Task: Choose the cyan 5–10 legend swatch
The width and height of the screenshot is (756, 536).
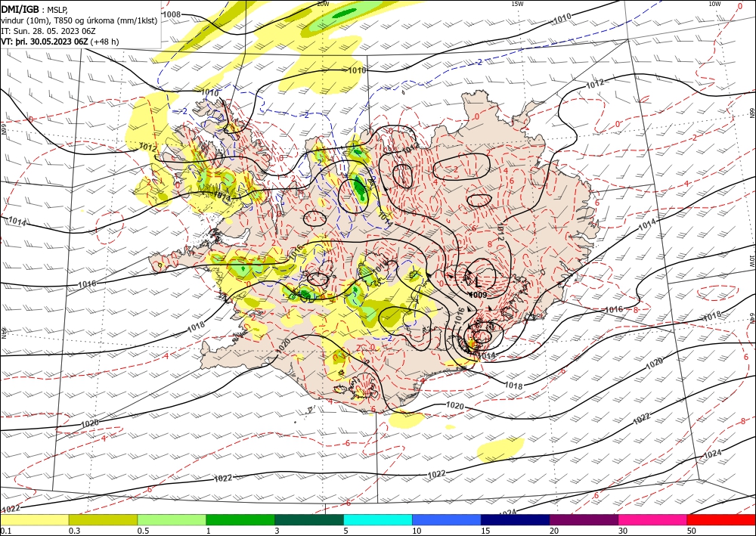Action: pyautogui.click(x=378, y=519)
